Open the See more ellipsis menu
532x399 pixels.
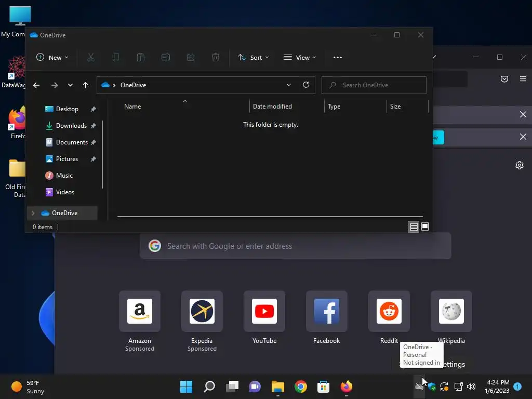pos(338,57)
